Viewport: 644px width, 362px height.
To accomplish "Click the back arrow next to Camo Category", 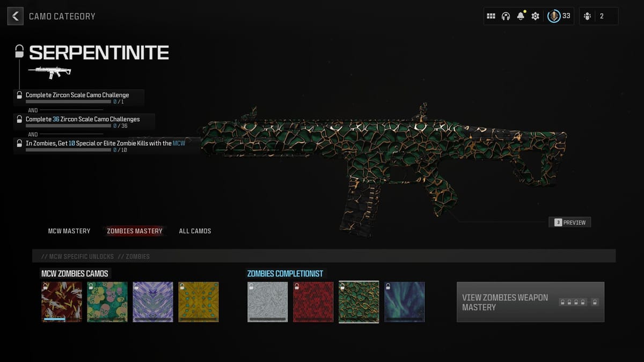I will (15, 16).
